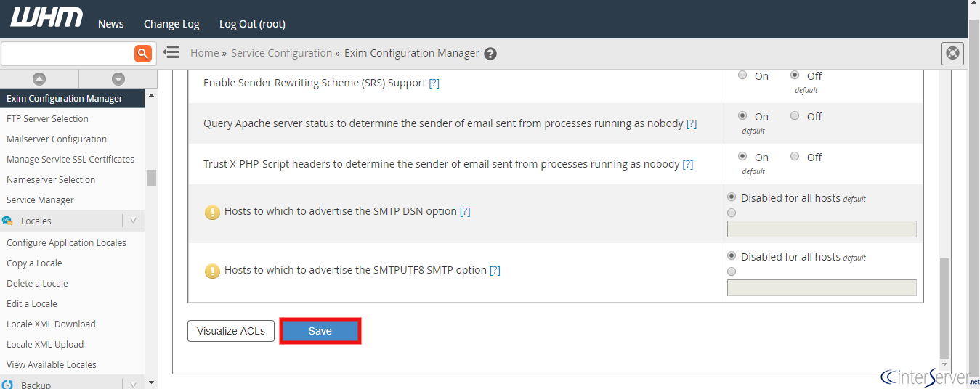Set Query Apache server status to Off
The width and height of the screenshot is (980, 389).
[795, 115]
